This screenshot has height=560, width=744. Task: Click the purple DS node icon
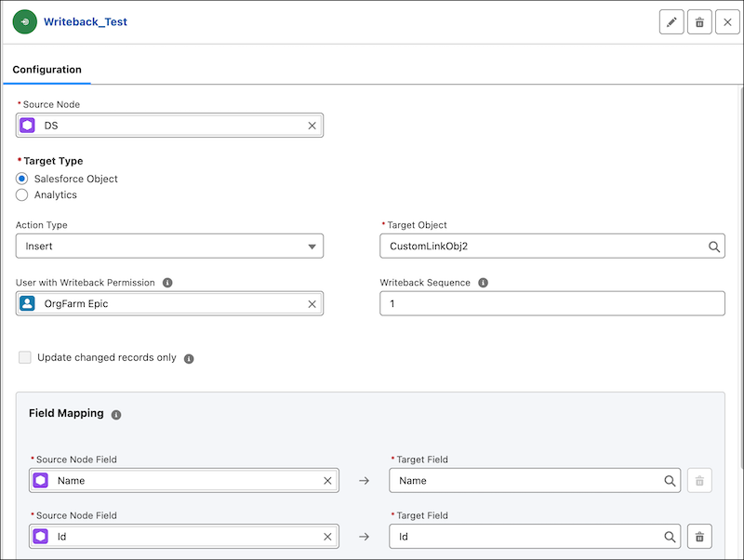(28, 126)
